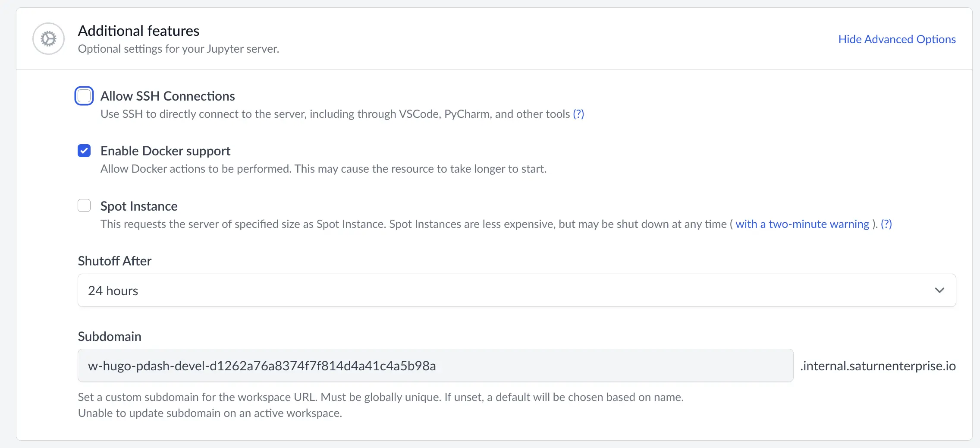The height and width of the screenshot is (448, 980).
Task: Toggle SSH via the Allow SSH Connections label
Action: click(x=168, y=96)
